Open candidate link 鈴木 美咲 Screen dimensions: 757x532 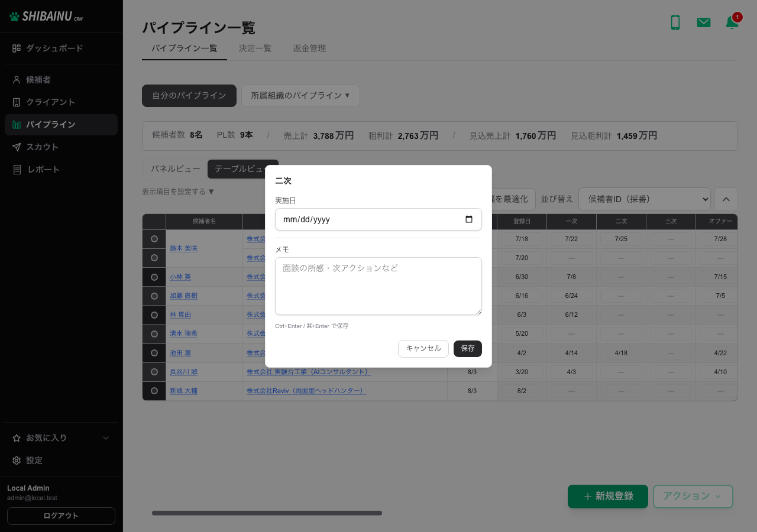pos(183,248)
